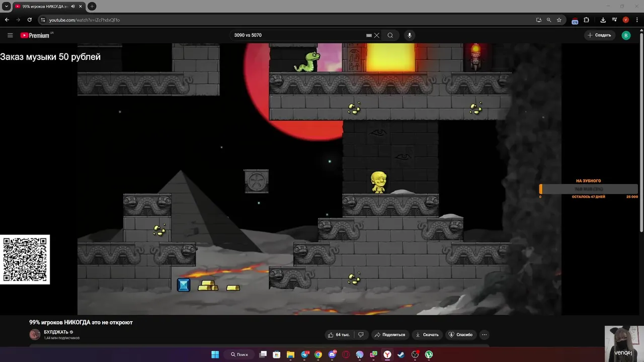Click the Скачать download button

tap(427, 335)
